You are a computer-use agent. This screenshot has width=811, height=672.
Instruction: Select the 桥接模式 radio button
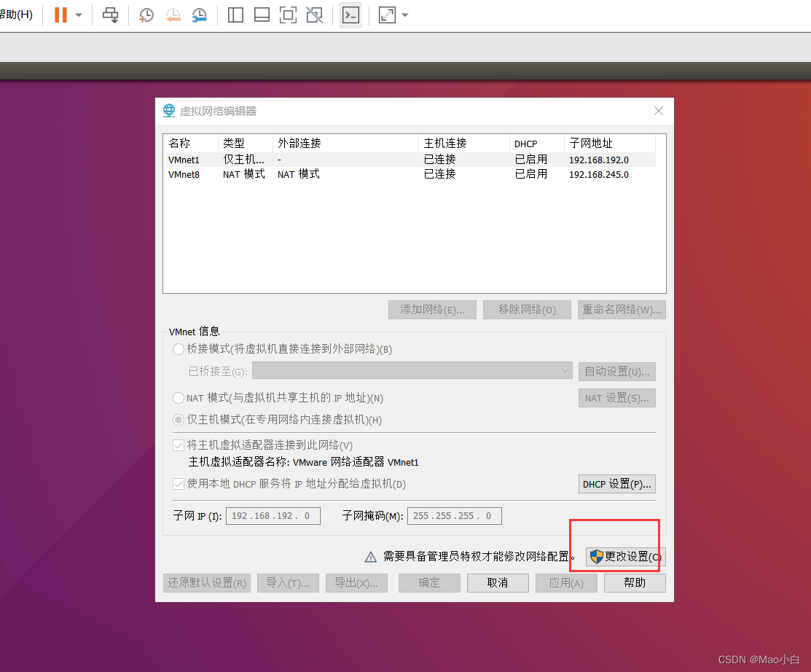click(x=179, y=349)
